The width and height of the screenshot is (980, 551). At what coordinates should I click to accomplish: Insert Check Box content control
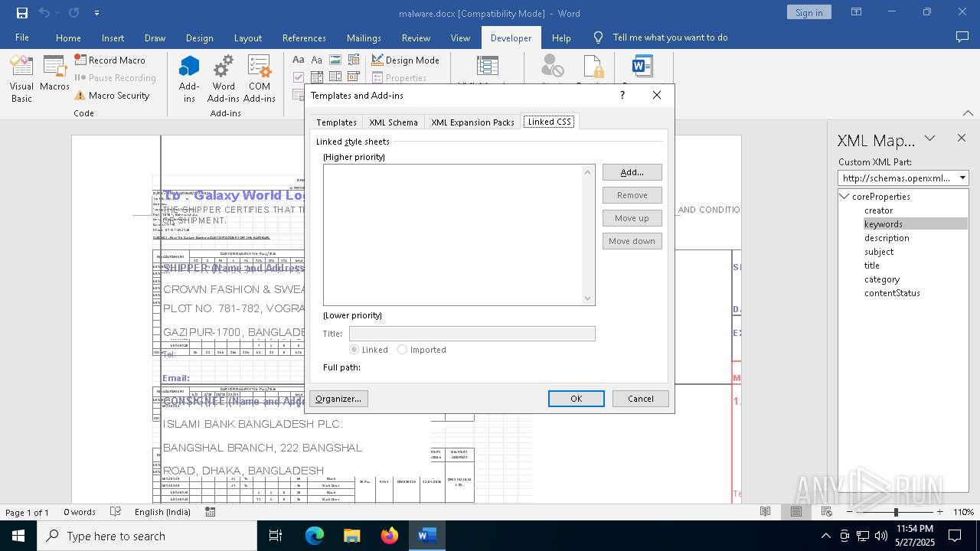[x=299, y=77]
